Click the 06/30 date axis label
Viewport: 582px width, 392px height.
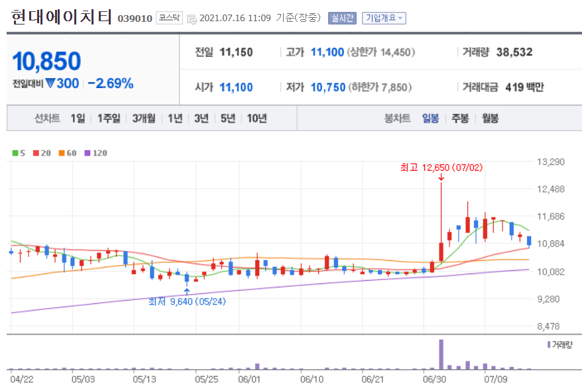coord(434,379)
